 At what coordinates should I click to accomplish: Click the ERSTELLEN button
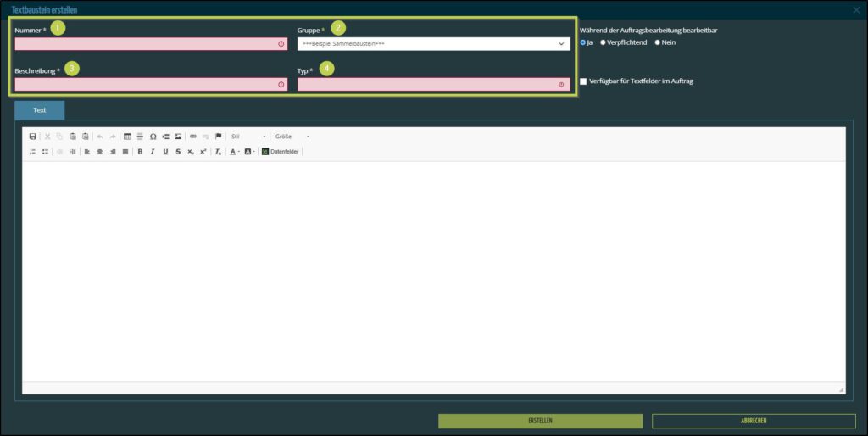pos(540,421)
